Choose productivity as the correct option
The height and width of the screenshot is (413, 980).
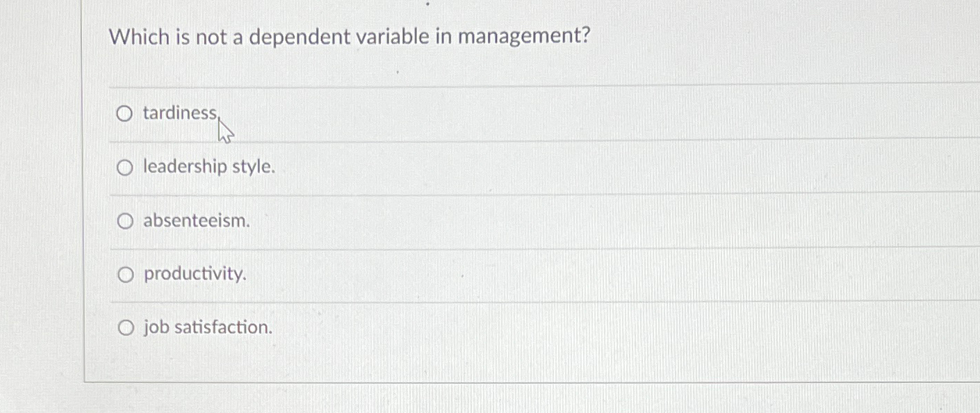click(126, 275)
